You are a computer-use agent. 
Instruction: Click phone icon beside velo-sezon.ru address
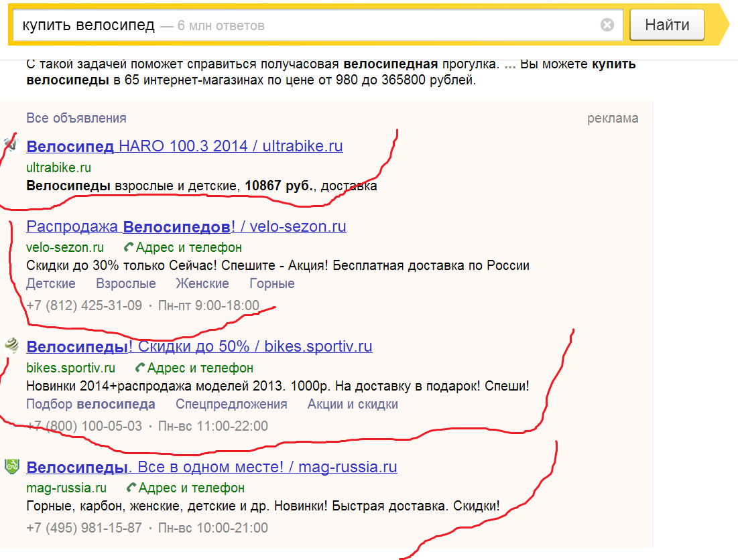[129, 247]
